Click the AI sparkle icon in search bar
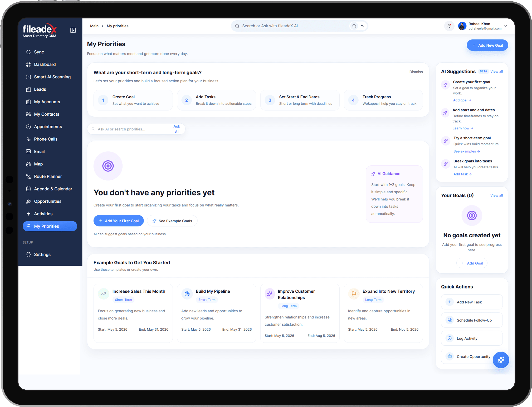The height and width of the screenshot is (407, 532). (x=362, y=26)
